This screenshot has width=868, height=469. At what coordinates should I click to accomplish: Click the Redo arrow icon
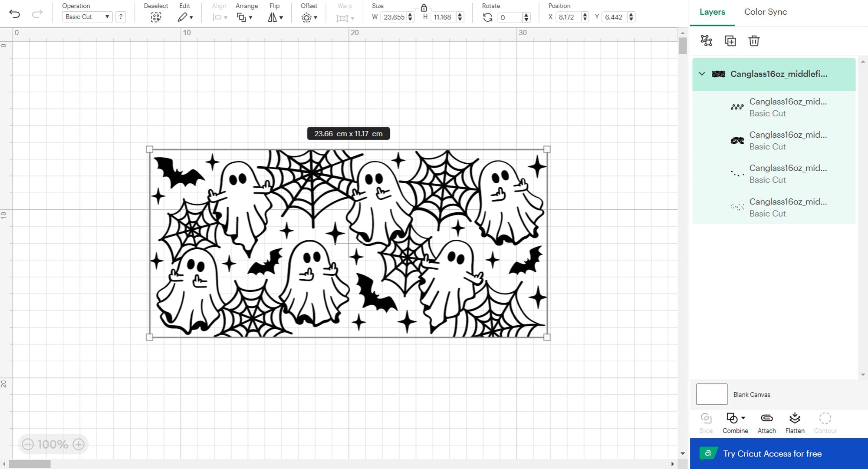click(x=37, y=14)
